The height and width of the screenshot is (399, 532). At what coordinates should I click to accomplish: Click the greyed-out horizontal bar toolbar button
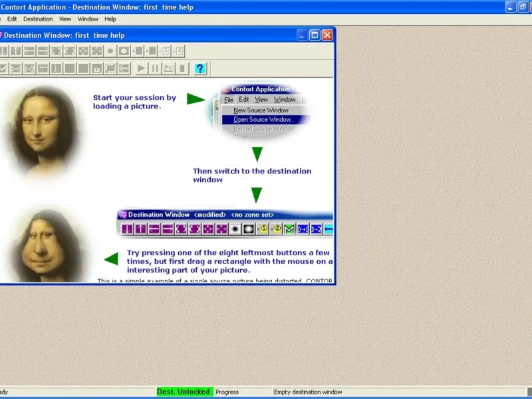click(x=43, y=68)
